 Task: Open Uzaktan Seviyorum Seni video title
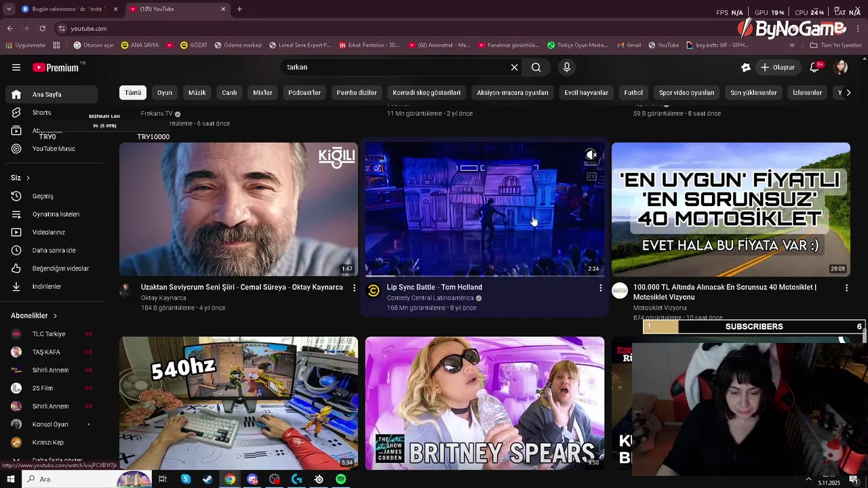[x=242, y=287]
